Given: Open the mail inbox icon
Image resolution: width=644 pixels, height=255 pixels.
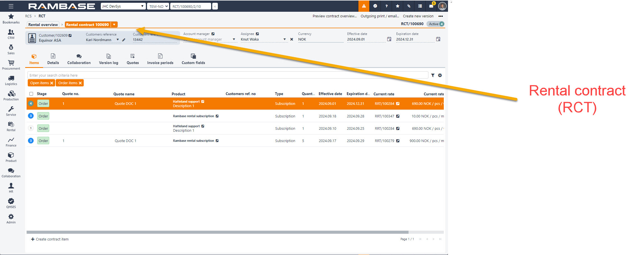Looking at the screenshot, I should pos(431,6).
